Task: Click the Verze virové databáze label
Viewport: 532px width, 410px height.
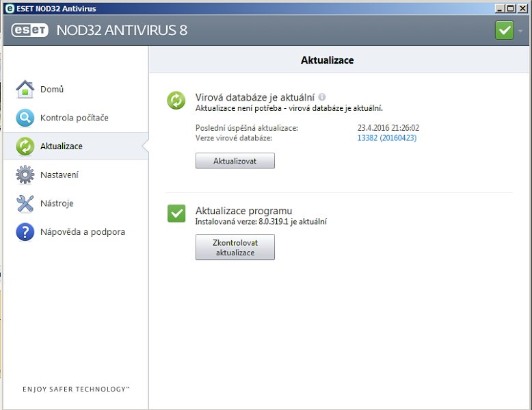Action: [234, 138]
